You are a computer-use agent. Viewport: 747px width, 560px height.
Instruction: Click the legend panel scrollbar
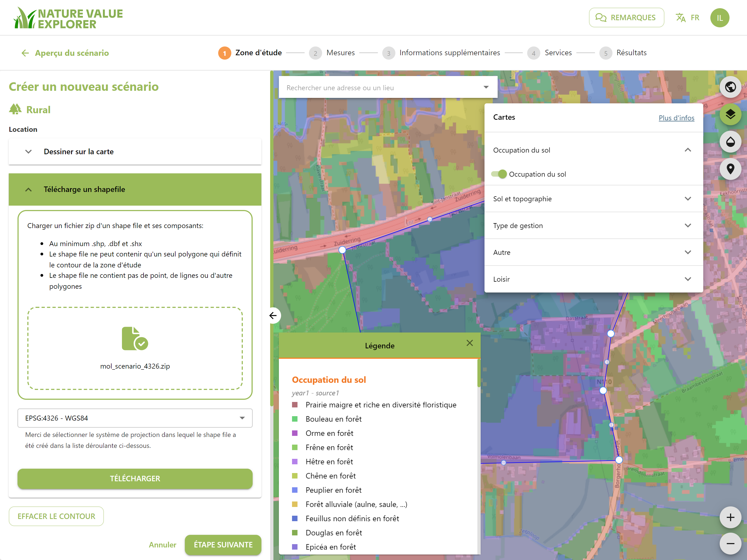point(478,373)
